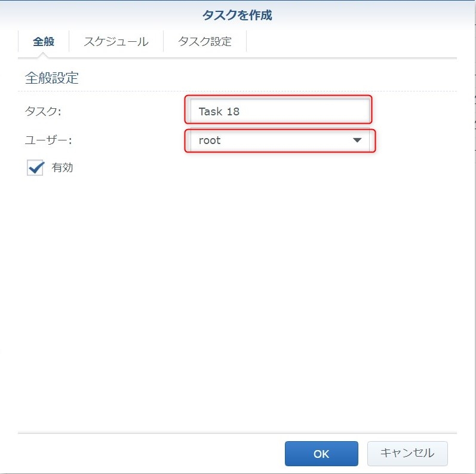The height and width of the screenshot is (474, 476).
Task: Click the タスクを作成 dialog title
Action: point(237,16)
